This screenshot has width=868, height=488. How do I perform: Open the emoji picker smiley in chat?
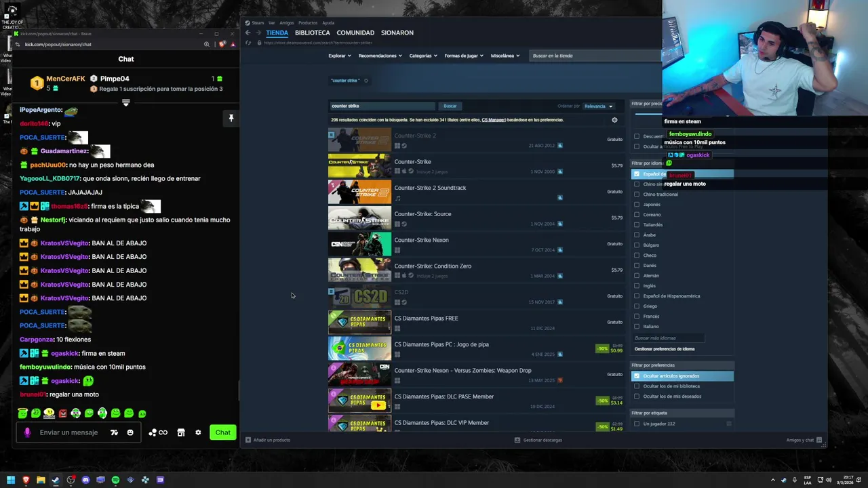pyautogui.click(x=130, y=432)
